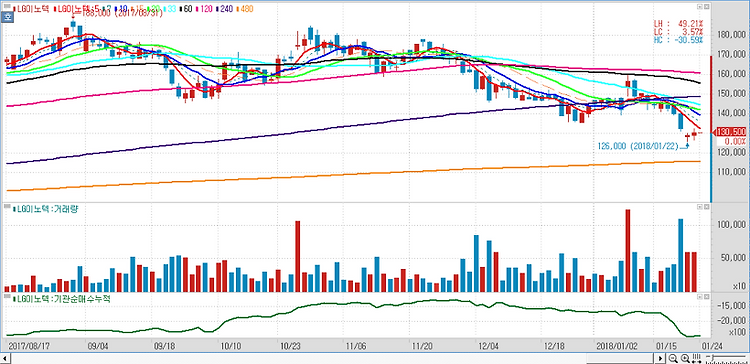Viewport: 750px width, 364px height.
Task: Click the bar spacing adjust icon
Action: pos(697,358)
